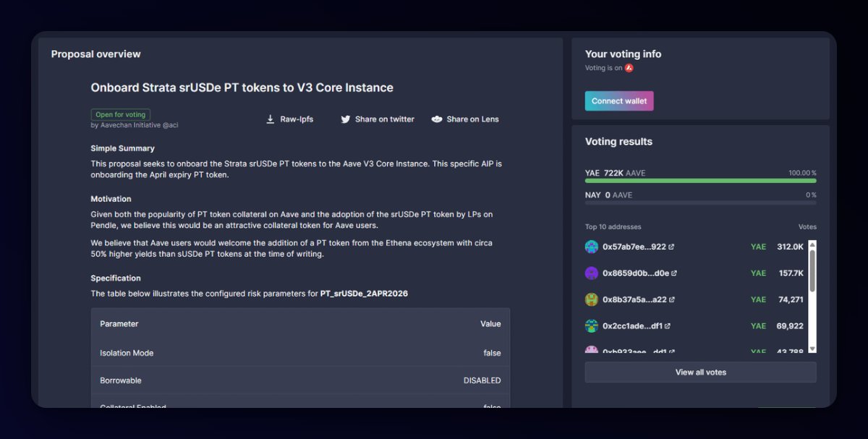Click the 157.7K vote count
This screenshot has width=868, height=439.
[791, 273]
